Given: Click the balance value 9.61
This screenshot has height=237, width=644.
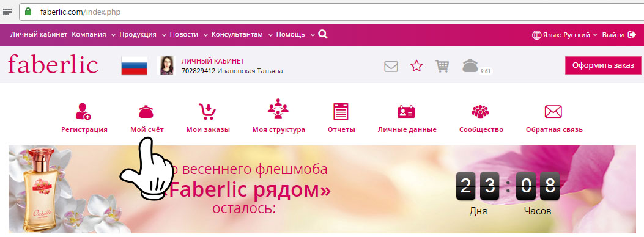Looking at the screenshot, I should (486, 71).
